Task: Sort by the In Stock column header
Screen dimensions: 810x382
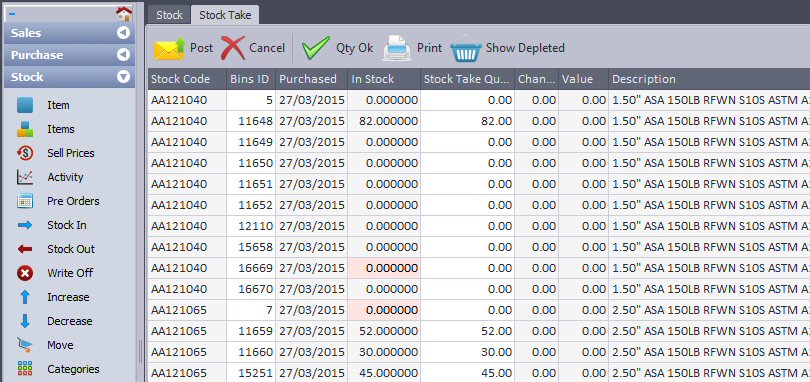Action: (x=384, y=79)
